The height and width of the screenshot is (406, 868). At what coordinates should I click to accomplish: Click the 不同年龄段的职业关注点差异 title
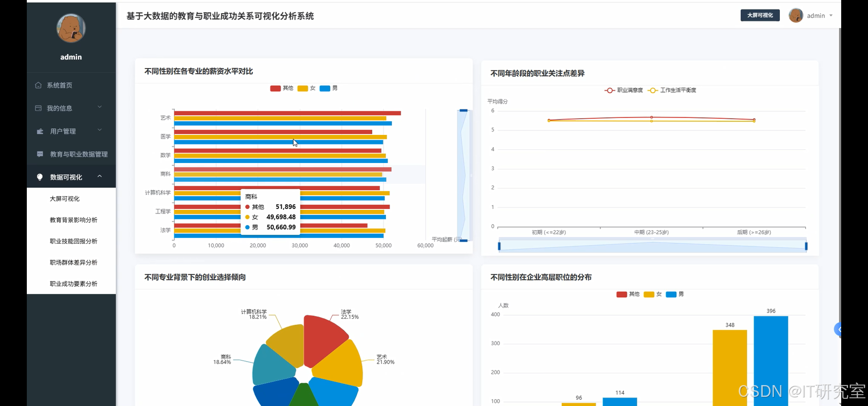(x=537, y=73)
